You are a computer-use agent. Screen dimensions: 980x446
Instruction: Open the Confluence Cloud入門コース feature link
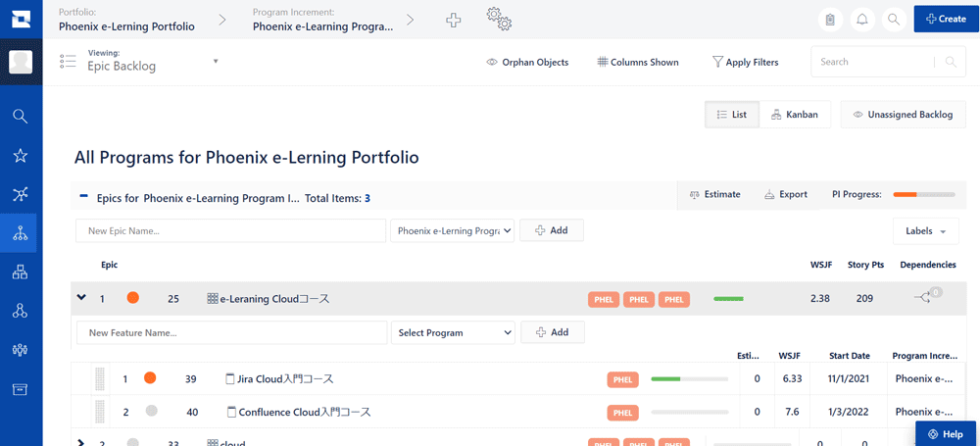tap(305, 413)
